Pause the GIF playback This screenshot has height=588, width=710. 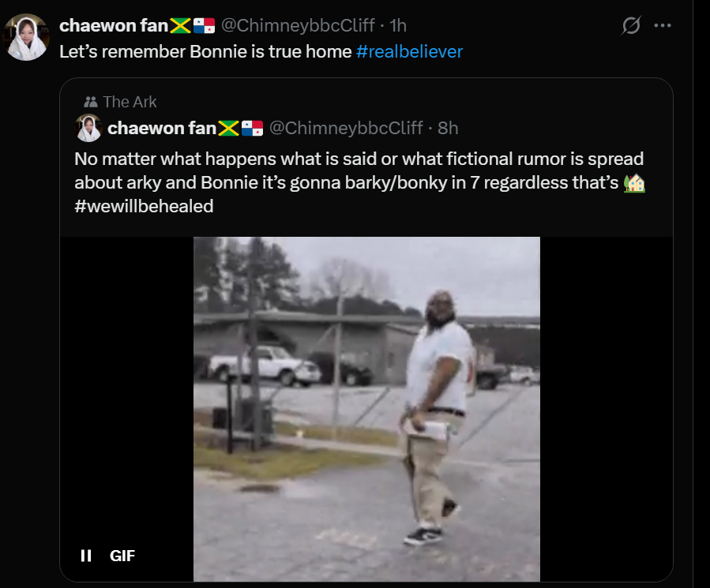point(86,556)
